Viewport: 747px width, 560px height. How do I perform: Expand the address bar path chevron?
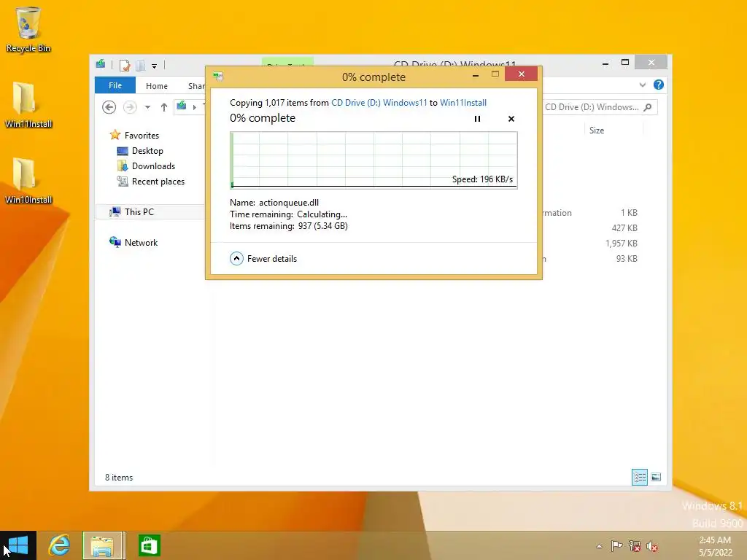(x=194, y=107)
